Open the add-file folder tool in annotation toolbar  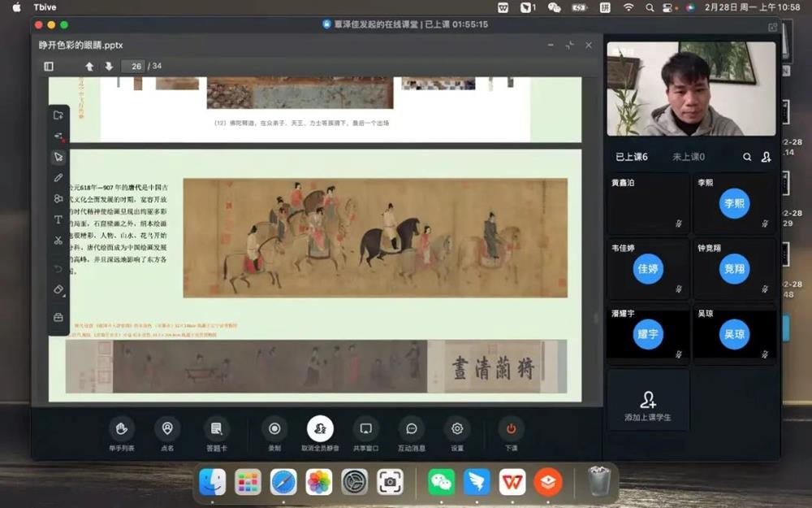(x=58, y=115)
